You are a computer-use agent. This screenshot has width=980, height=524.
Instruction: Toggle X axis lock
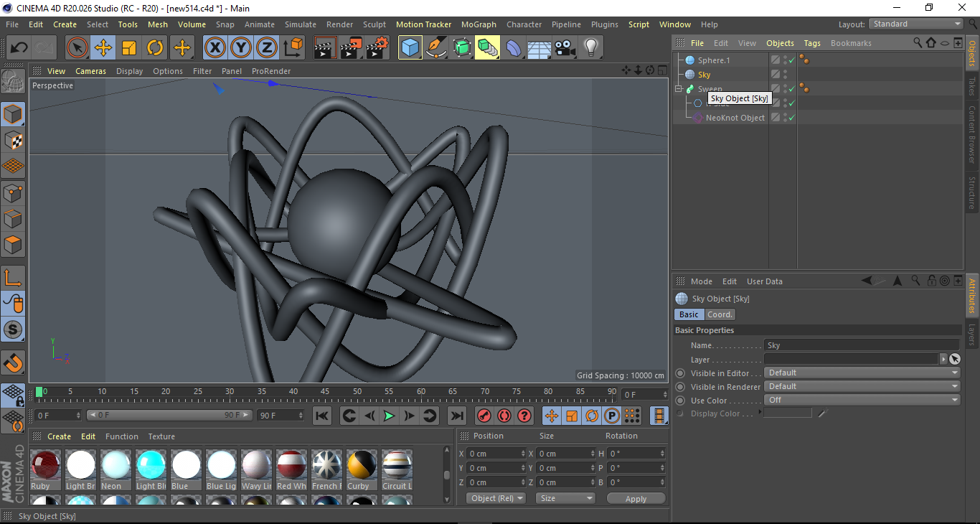(215, 48)
